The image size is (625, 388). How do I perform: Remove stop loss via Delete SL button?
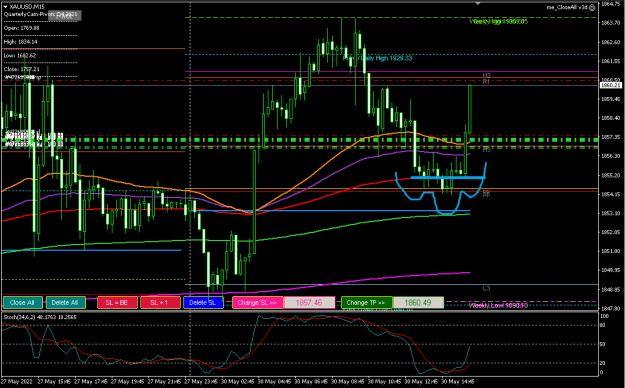pos(203,302)
